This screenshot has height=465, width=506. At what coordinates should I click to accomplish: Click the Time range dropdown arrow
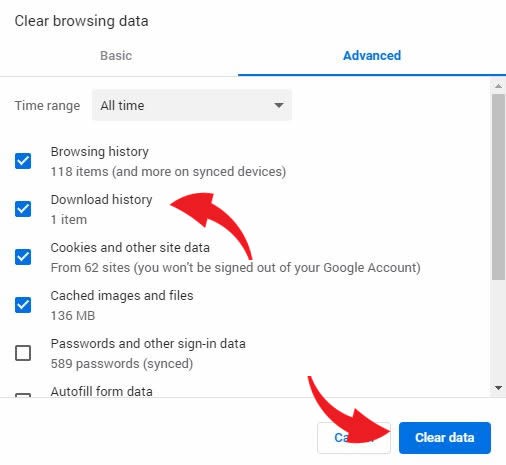pos(279,106)
